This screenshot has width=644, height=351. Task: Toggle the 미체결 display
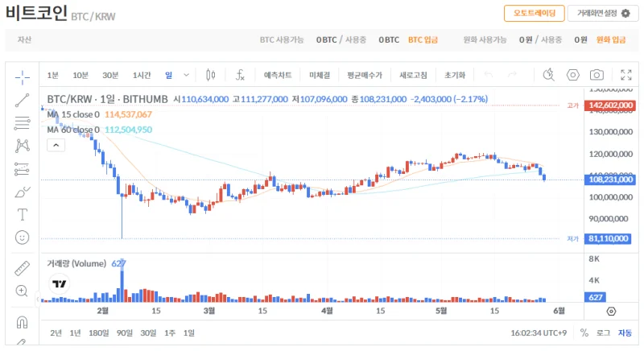click(x=320, y=75)
